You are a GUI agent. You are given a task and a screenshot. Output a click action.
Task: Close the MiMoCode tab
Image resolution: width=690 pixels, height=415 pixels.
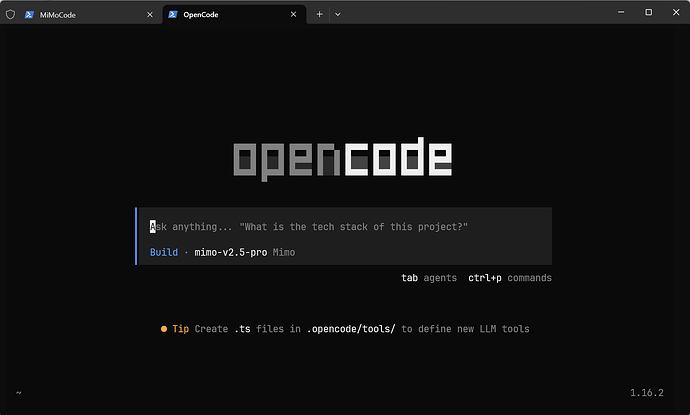tap(150, 15)
